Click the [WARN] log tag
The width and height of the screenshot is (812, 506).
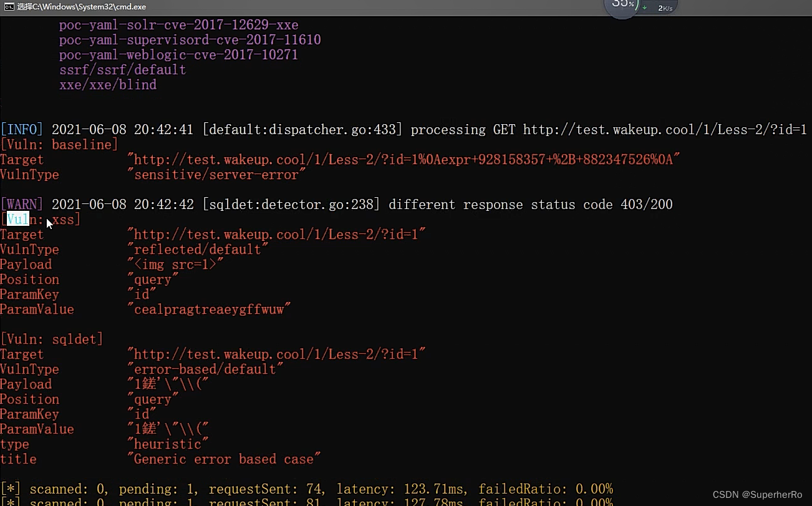tap(22, 205)
